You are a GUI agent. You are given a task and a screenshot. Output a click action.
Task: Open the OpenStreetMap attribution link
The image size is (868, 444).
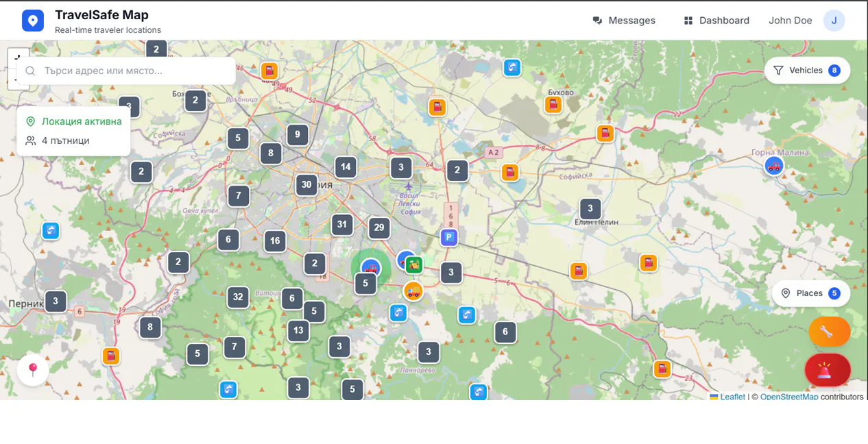click(x=789, y=397)
